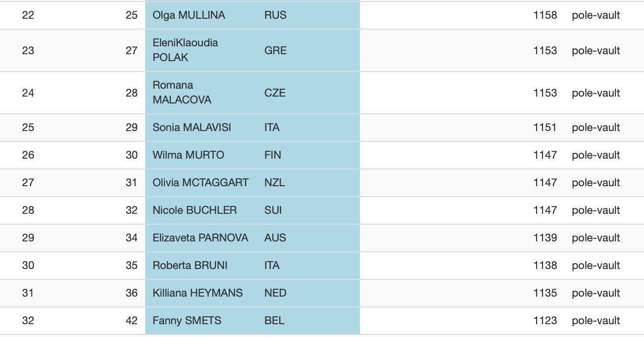This screenshot has width=644, height=337.
Task: Click Roberta BRUNI's name
Action: tap(190, 266)
